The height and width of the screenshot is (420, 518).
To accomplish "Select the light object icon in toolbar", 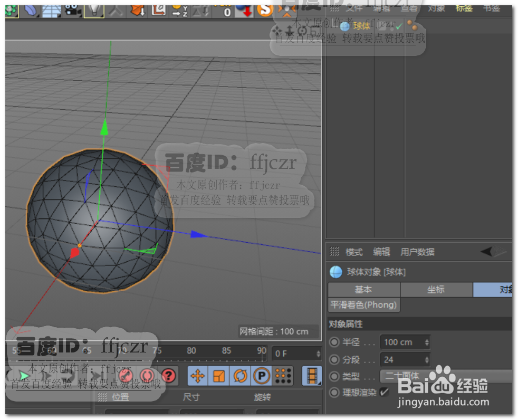I will click(93, 11).
